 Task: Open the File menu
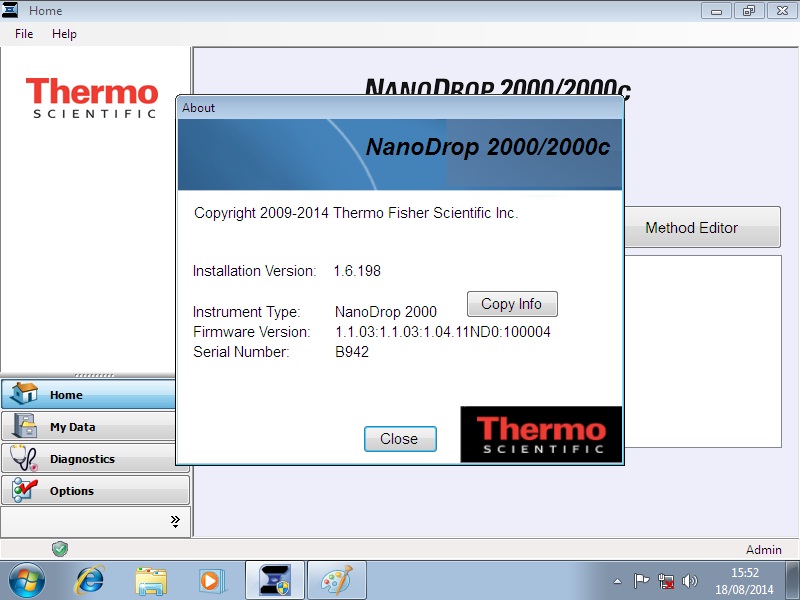click(24, 34)
